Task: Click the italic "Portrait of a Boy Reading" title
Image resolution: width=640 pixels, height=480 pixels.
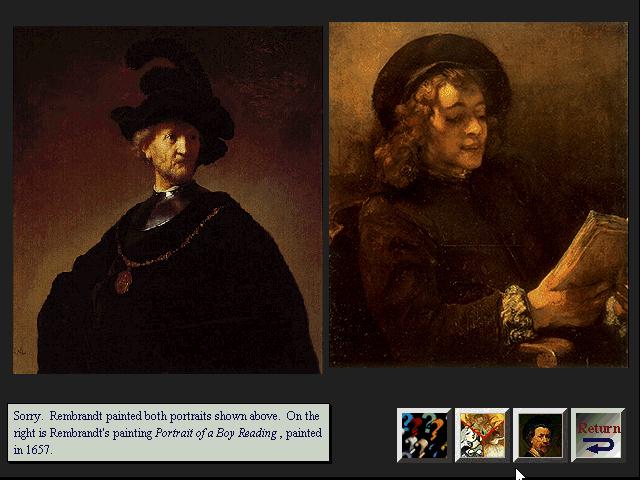Action: point(216,433)
